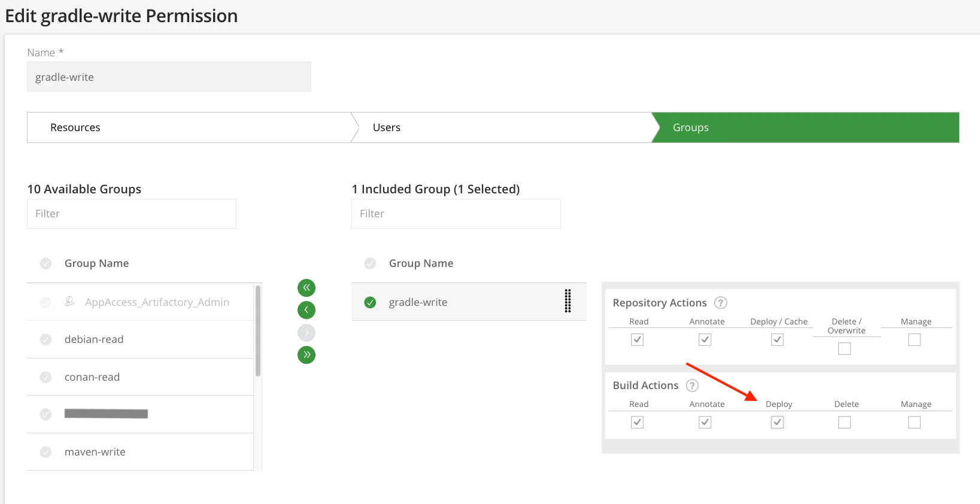Click the Included Group filter field
Viewport: 980px width, 504px height.
[x=456, y=214]
